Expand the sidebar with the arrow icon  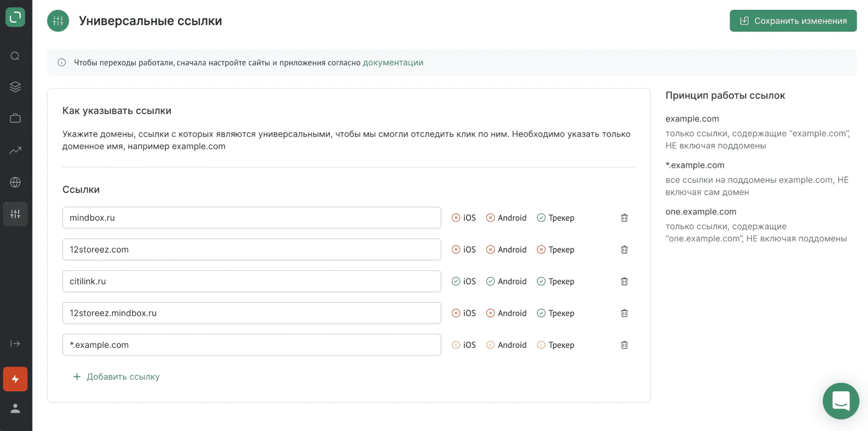point(15,343)
